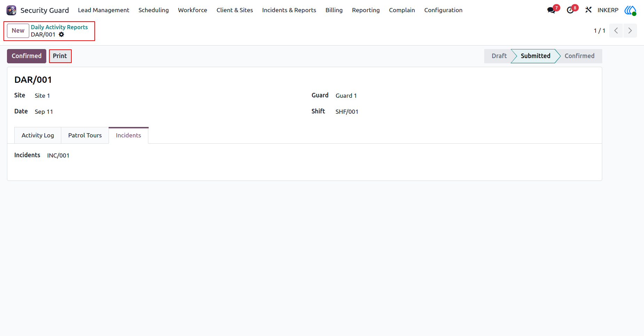Select the Submitted status stage
Image resolution: width=644 pixels, height=336 pixels.
(x=535, y=56)
